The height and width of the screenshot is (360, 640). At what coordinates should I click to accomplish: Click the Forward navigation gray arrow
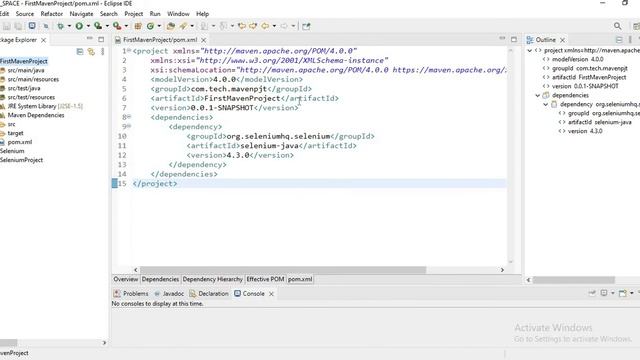[284, 26]
